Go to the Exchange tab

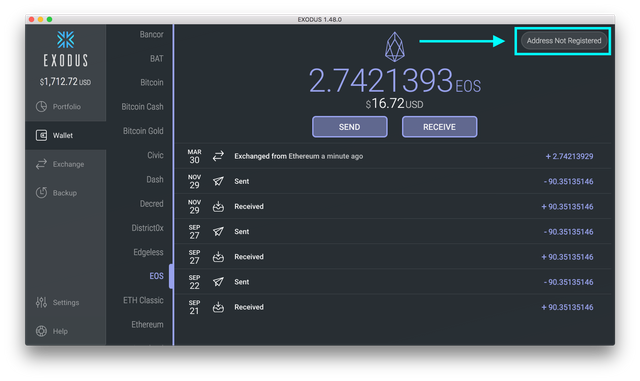[x=66, y=164]
